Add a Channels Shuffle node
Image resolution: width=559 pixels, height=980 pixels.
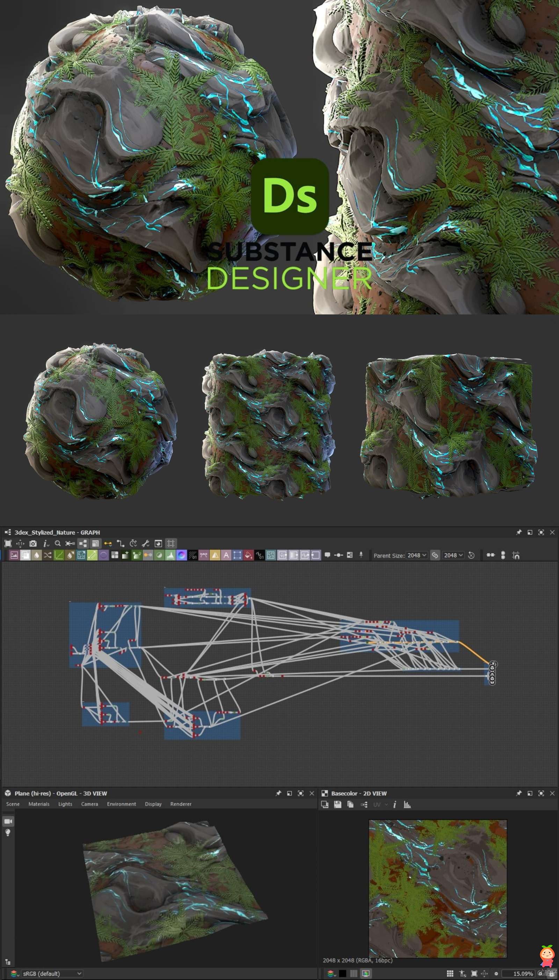tap(48, 556)
